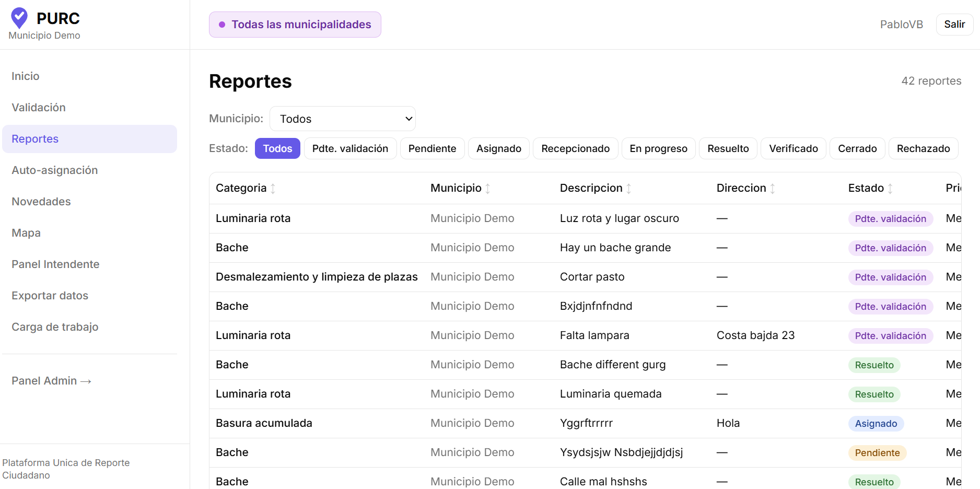This screenshot has width=980, height=489.
Task: Open Validación in sidebar
Action: click(89, 108)
